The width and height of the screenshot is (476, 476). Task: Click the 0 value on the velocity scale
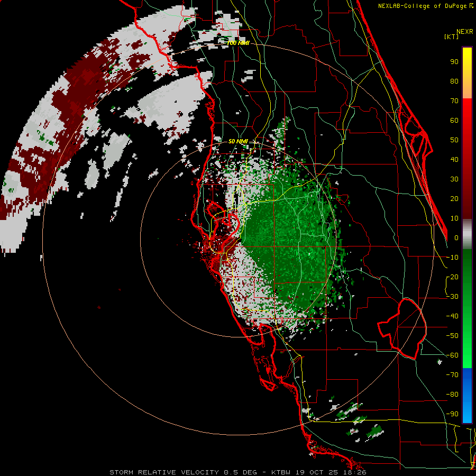coord(456,237)
